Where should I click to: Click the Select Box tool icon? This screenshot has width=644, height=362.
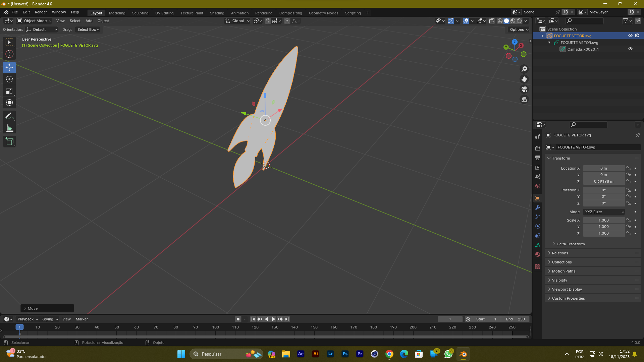tap(9, 42)
